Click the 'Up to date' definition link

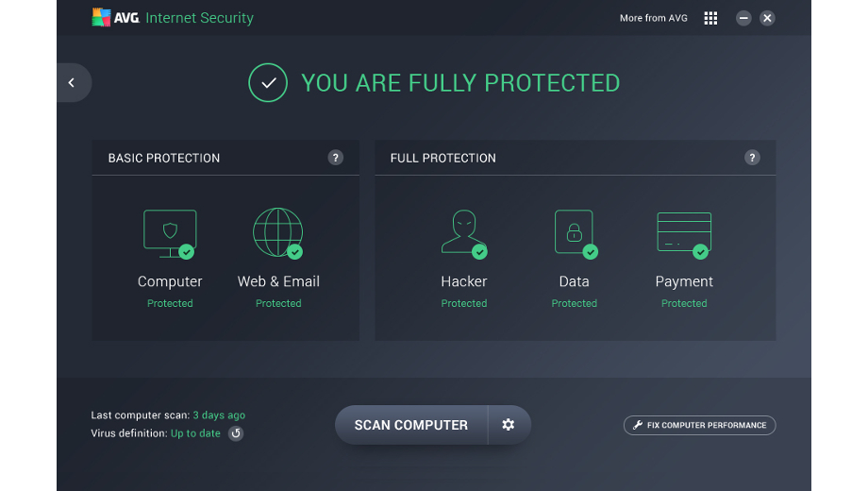[x=195, y=433]
